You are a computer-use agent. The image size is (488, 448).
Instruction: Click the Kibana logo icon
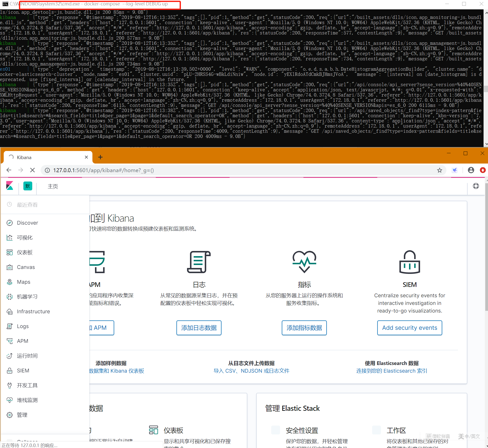(x=10, y=186)
